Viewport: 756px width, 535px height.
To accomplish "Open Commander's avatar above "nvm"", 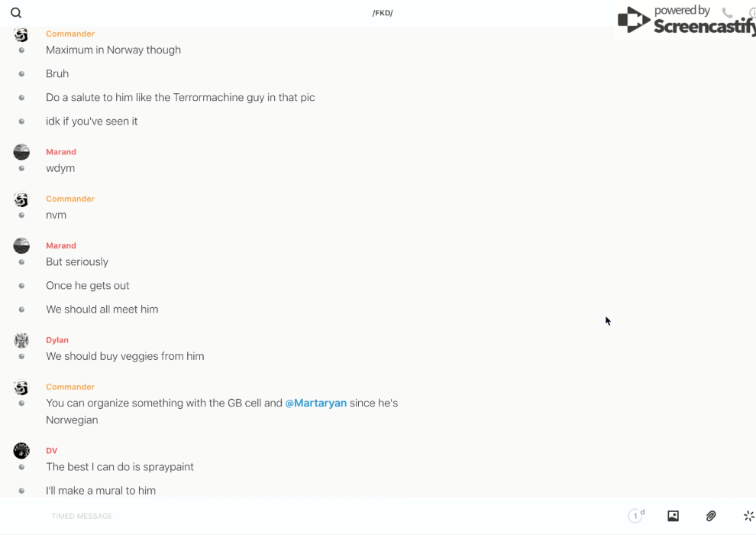I will tap(21, 199).
